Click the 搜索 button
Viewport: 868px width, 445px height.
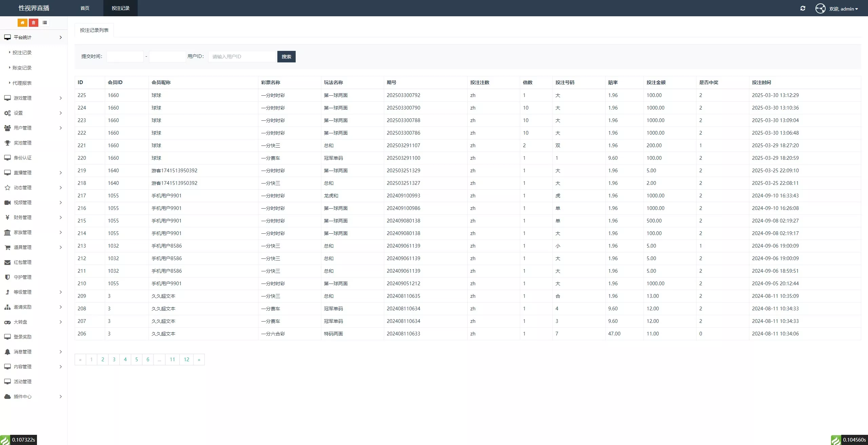tap(286, 57)
